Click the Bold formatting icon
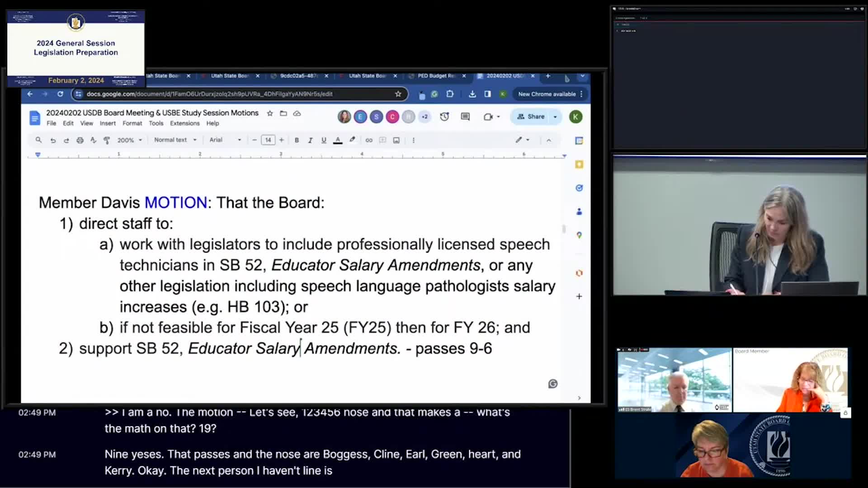868x488 pixels. point(297,140)
